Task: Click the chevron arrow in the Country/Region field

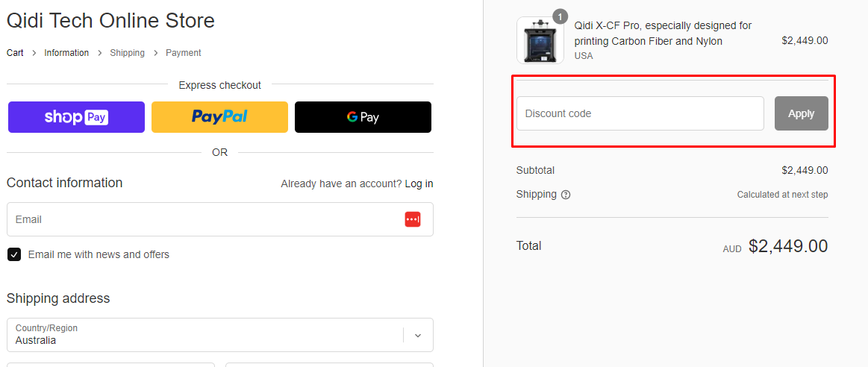Action: [x=418, y=336]
